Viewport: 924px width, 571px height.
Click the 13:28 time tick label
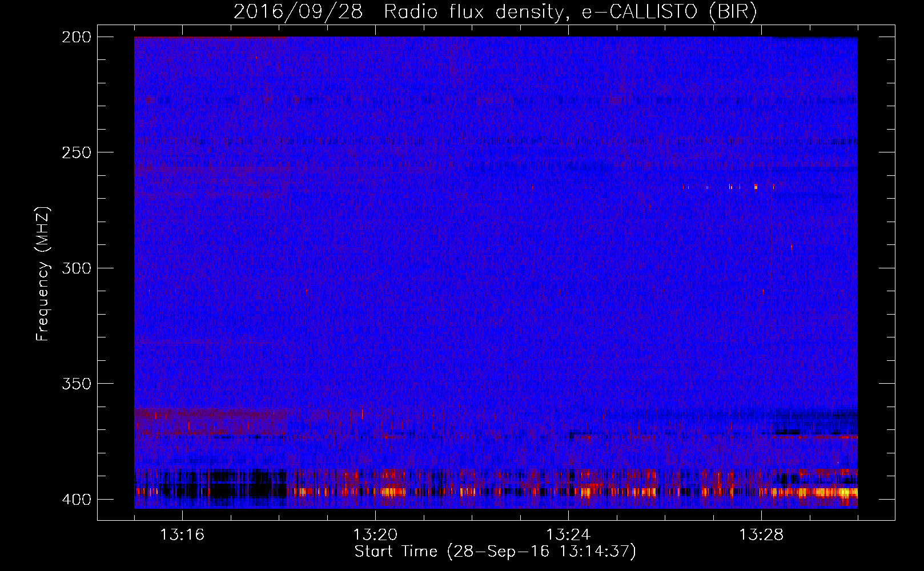pyautogui.click(x=761, y=535)
